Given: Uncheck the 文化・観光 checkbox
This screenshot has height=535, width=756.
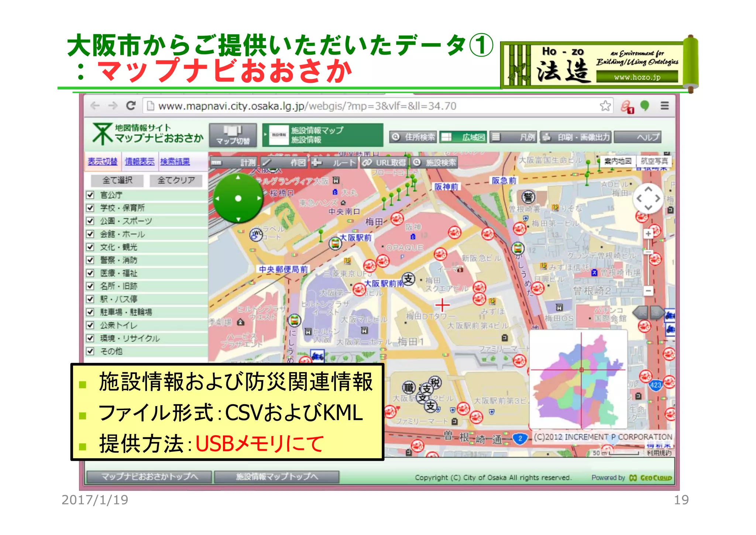Looking at the screenshot, I should point(90,247).
